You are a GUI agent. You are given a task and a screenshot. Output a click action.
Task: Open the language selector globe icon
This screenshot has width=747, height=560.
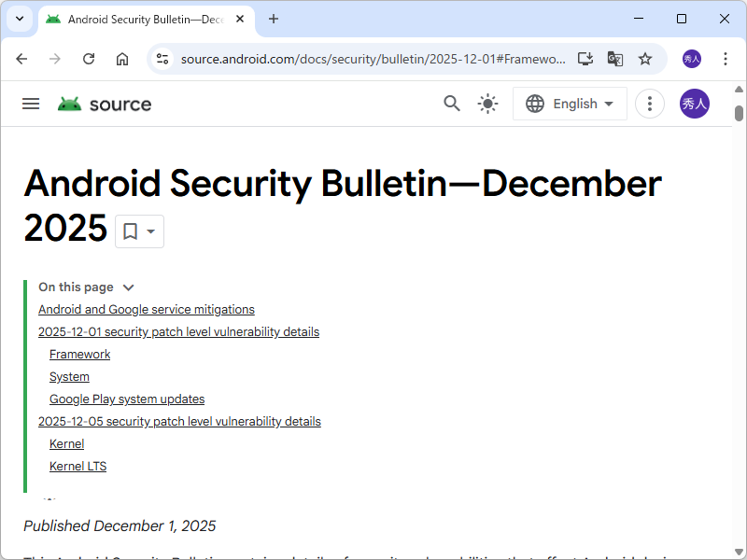point(534,104)
